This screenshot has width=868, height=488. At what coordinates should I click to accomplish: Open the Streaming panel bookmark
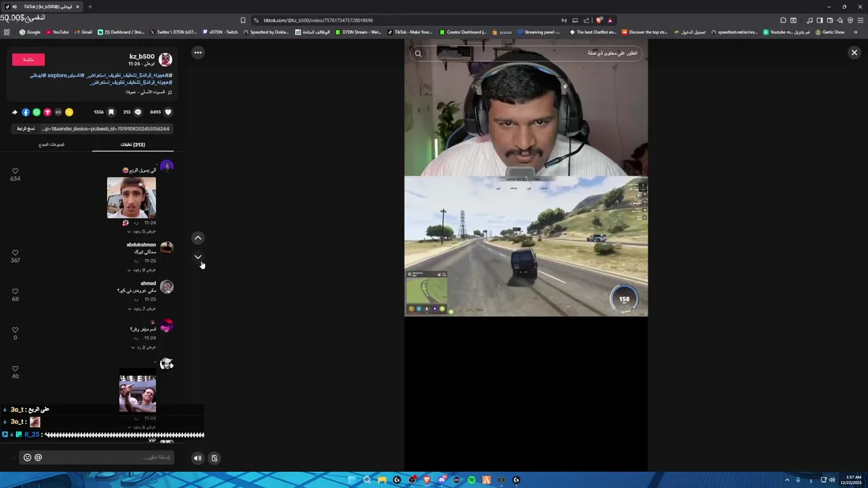pyautogui.click(x=539, y=32)
